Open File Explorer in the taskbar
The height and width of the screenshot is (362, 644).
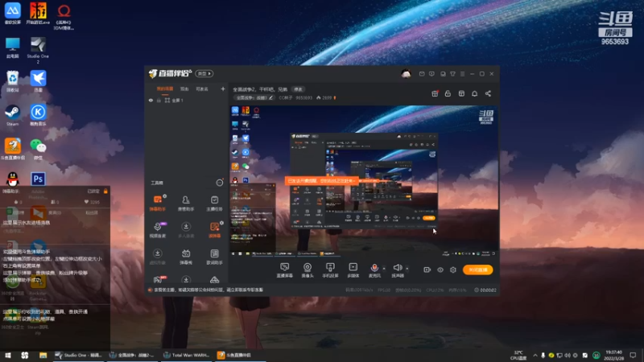pos(43,355)
